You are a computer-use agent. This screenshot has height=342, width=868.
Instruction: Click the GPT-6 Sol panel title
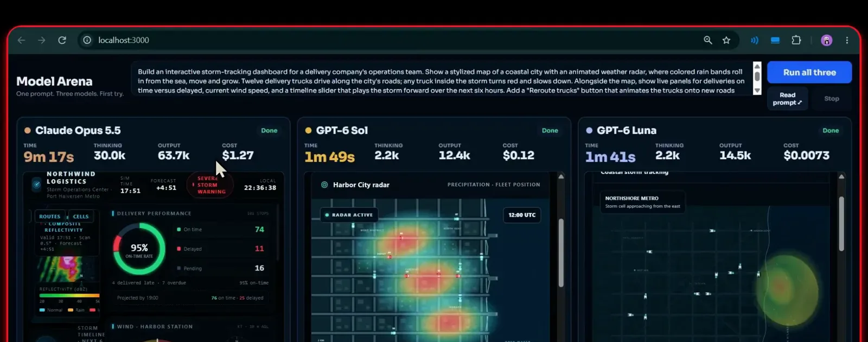[342, 130]
